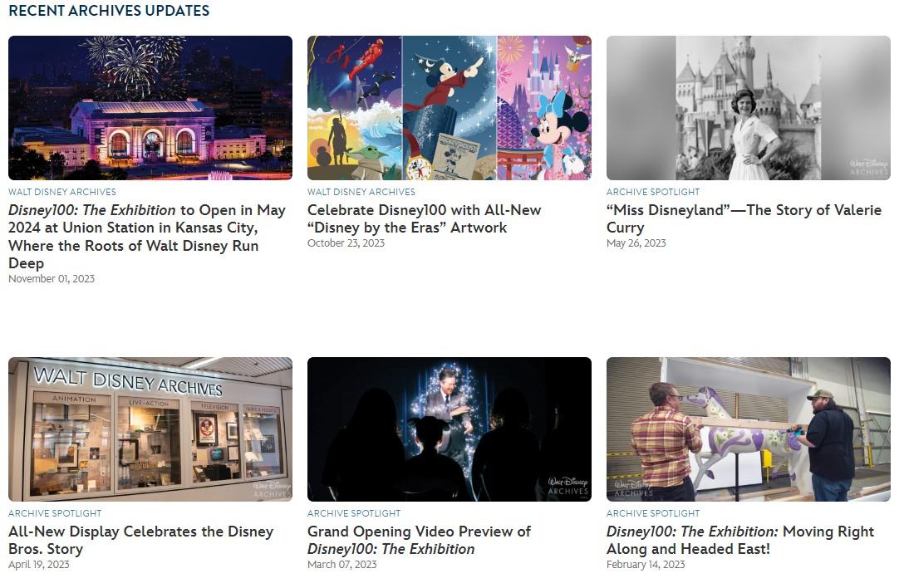The width and height of the screenshot is (904, 588).
Task: Open the Moving Right Along and Headed East article
Action: [739, 540]
